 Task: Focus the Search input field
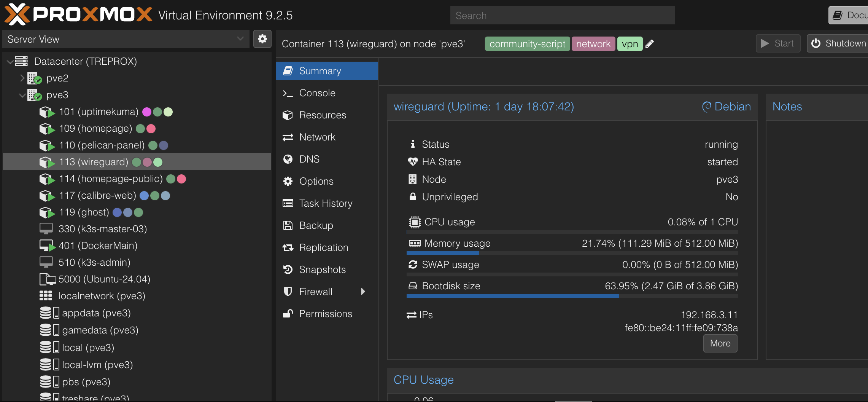[x=563, y=15]
